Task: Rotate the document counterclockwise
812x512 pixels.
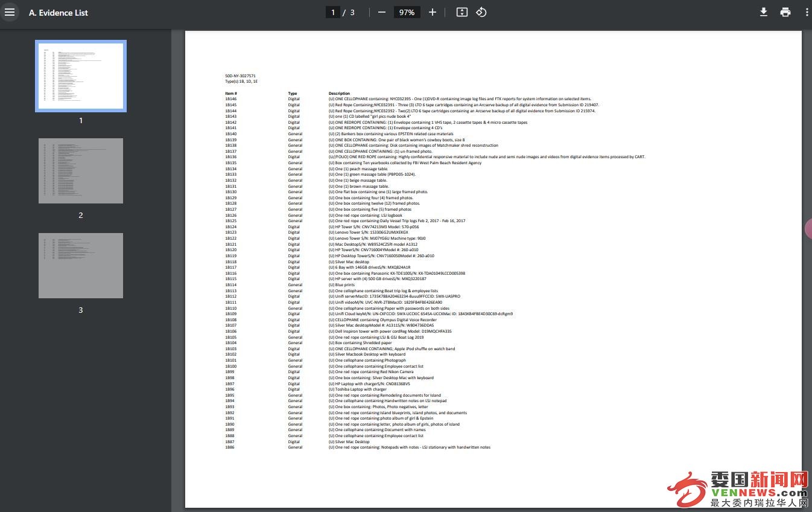Action: (481, 12)
